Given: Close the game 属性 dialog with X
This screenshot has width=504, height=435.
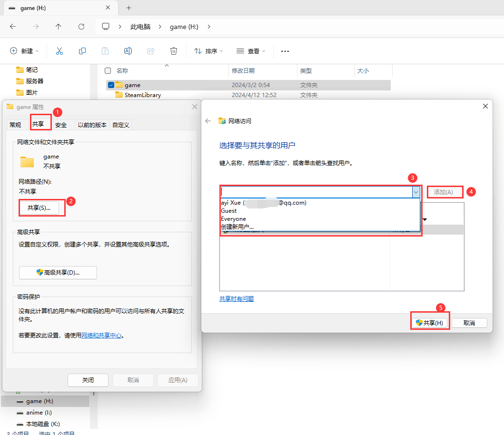Looking at the screenshot, I should coord(195,107).
